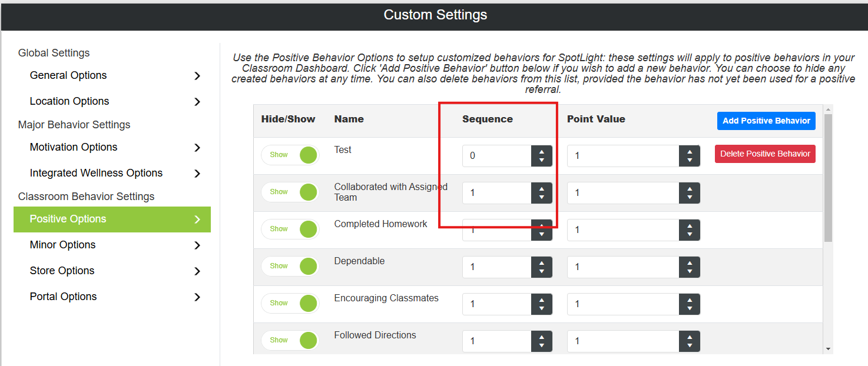
Task: Toggle Show switch for Completed Homework
Action: 290,229
